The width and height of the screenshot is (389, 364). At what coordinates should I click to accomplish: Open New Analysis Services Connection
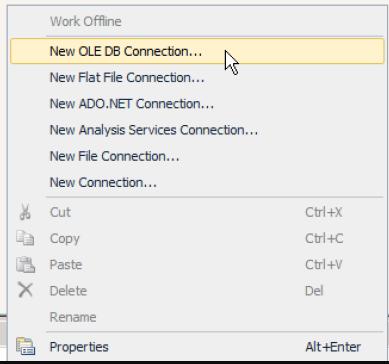[x=197, y=130]
